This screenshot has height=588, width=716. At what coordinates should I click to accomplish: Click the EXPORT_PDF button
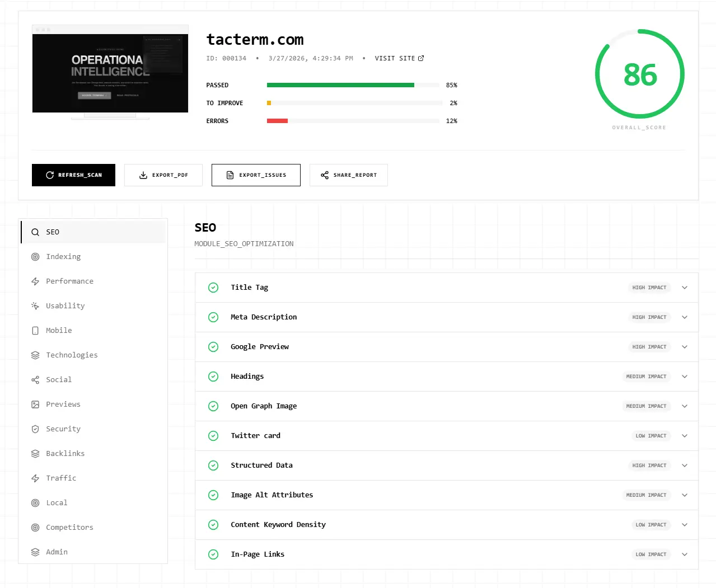(x=163, y=175)
